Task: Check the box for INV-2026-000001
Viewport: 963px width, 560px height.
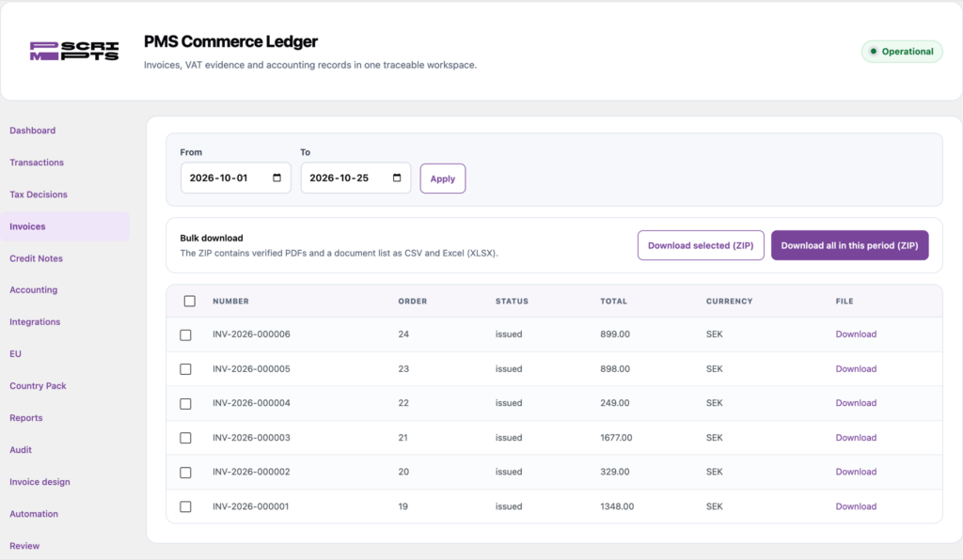Action: pyautogui.click(x=185, y=506)
